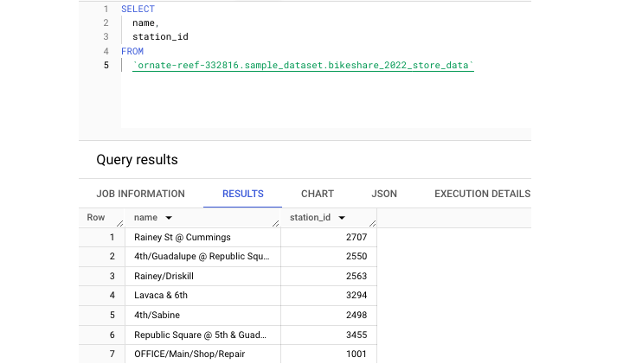Select the 'OFFICE/Main/Shop/Repair' cell
This screenshot has height=364, width=623.
pyautogui.click(x=196, y=354)
